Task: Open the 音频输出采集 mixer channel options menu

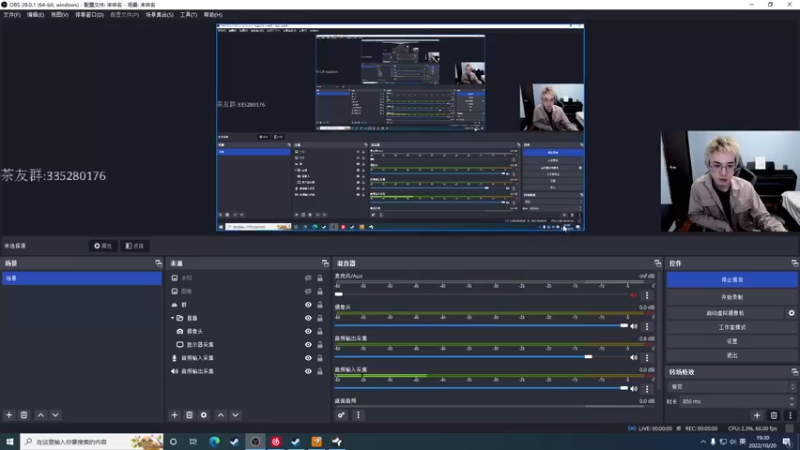Action: (647, 357)
